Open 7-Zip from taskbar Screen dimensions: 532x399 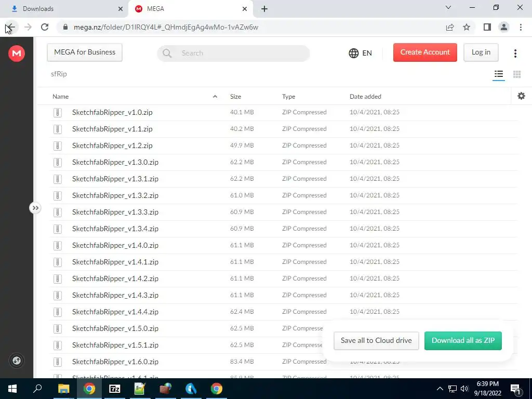(x=115, y=389)
